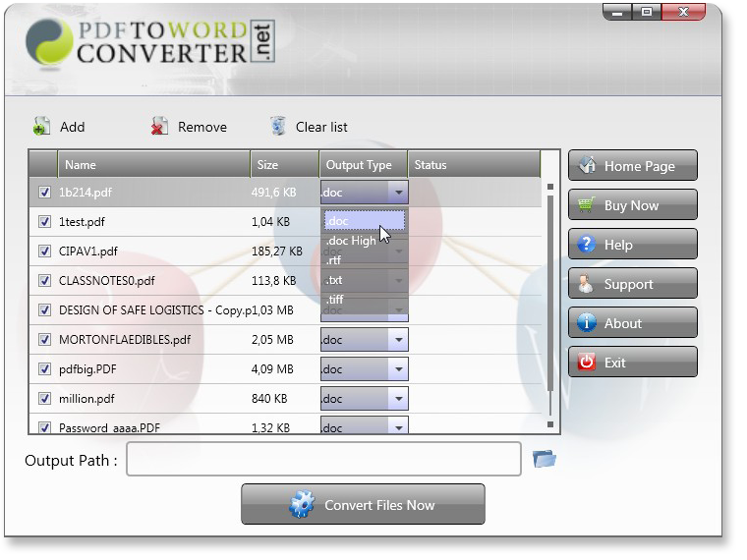Select the 1test.pdf file name
The height and width of the screenshot is (560, 747).
point(82,222)
